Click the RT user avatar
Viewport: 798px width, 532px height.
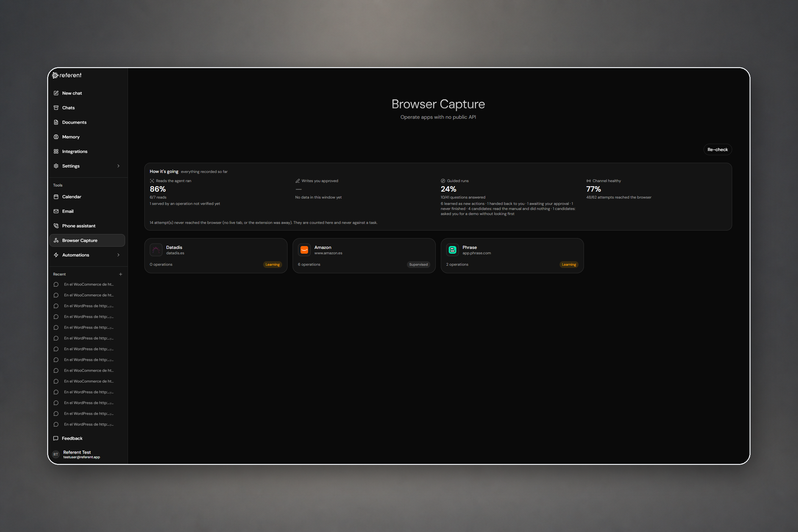[x=56, y=454]
